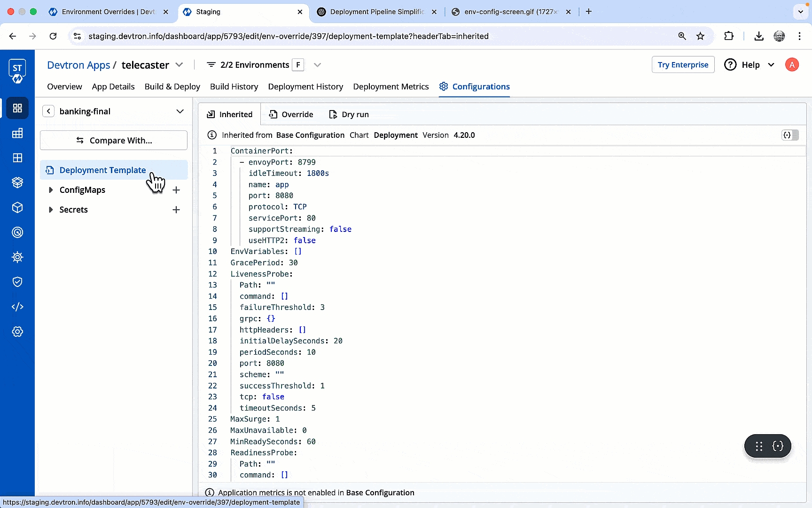Expand the ConfigMaps tree section
Viewport: 812px width, 508px height.
[x=51, y=190]
